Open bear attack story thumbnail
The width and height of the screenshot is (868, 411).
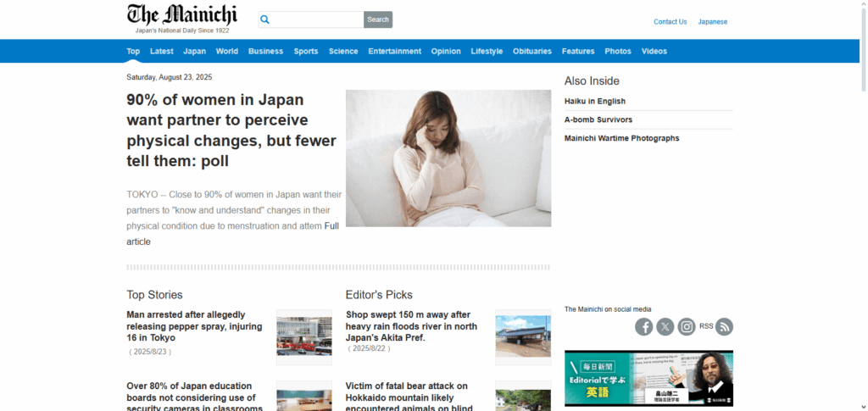point(523,396)
